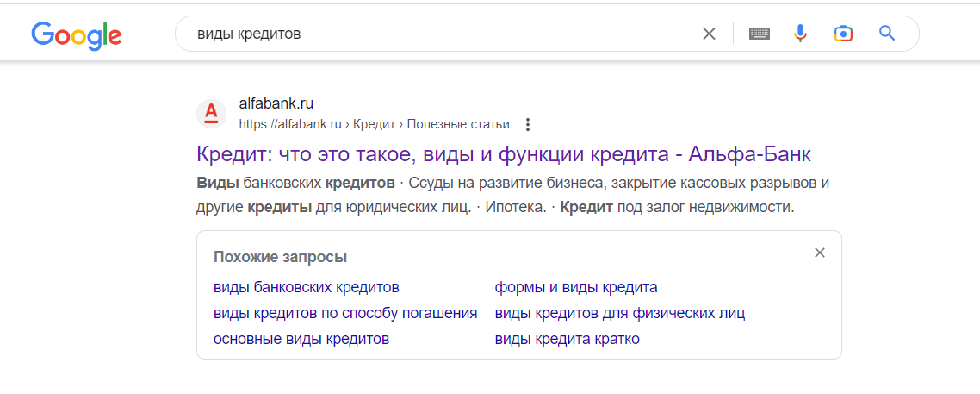Select related query формы и виды кредита

tap(576, 288)
